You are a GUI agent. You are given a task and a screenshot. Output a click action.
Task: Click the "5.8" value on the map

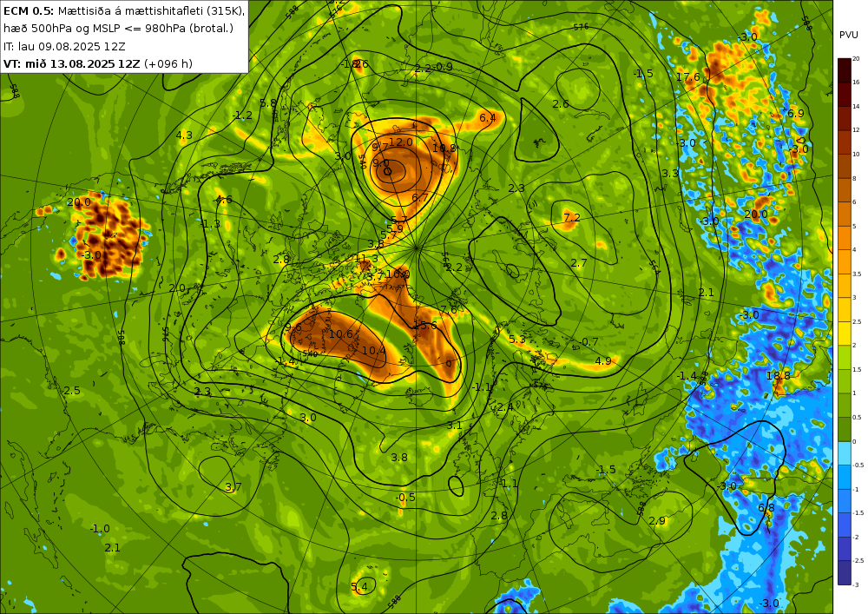(268, 103)
